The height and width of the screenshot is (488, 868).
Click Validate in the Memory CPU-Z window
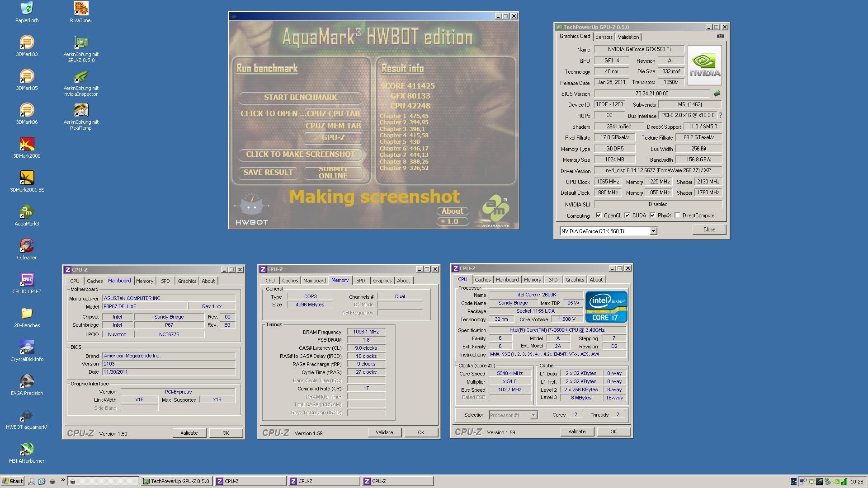[384, 432]
